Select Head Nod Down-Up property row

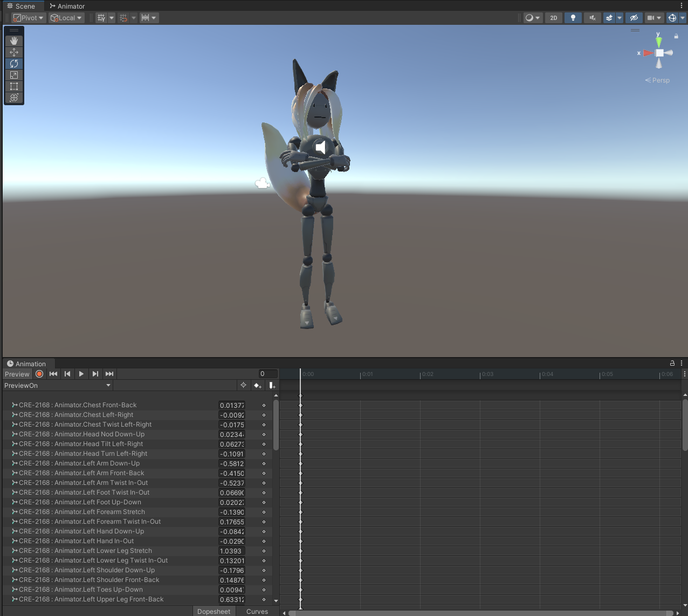tap(137, 434)
